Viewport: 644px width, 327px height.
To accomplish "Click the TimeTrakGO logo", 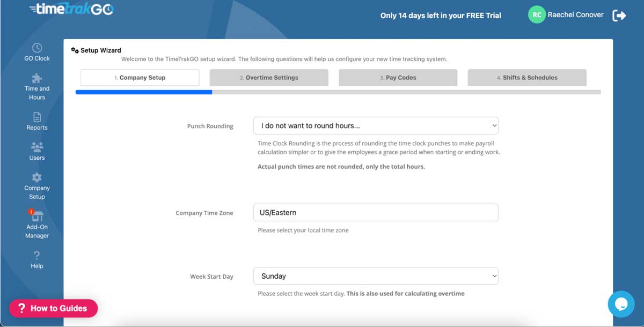I will point(71,9).
